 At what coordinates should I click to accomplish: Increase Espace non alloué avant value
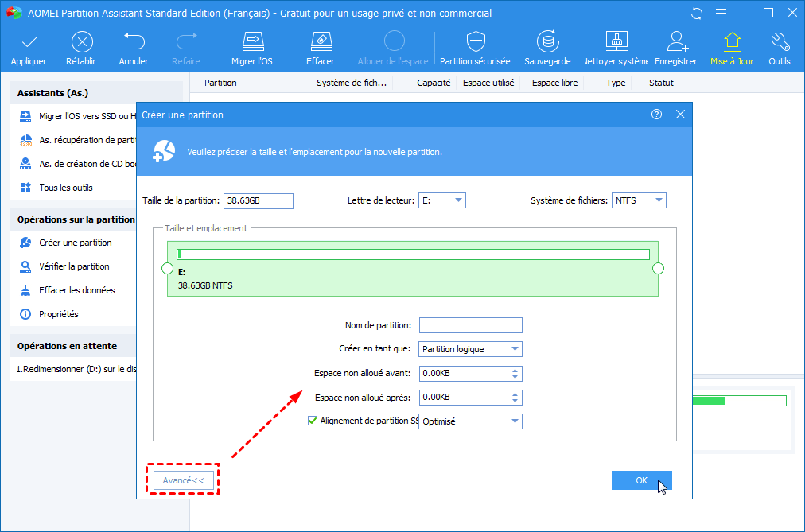click(515, 370)
